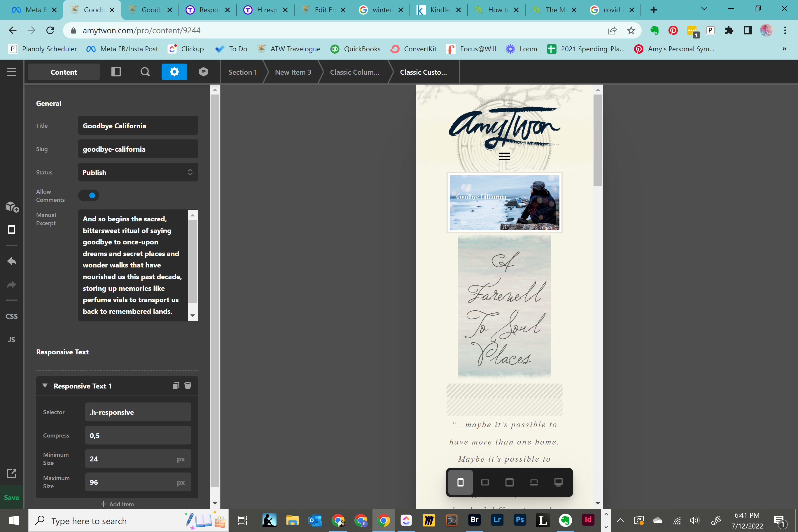
Task: Open the CSS editor
Action: [x=12, y=316]
